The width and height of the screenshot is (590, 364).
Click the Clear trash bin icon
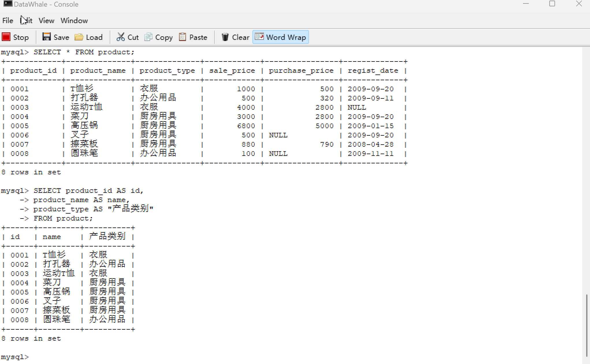click(x=225, y=37)
